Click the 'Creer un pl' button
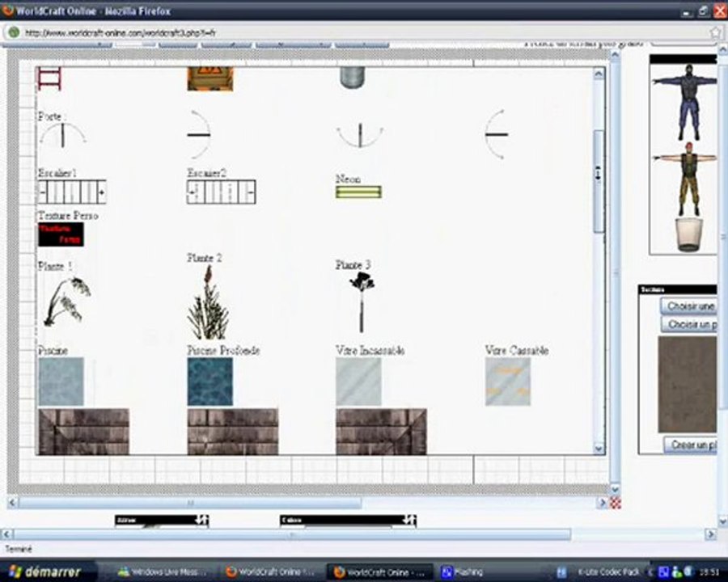 pyautogui.click(x=691, y=445)
